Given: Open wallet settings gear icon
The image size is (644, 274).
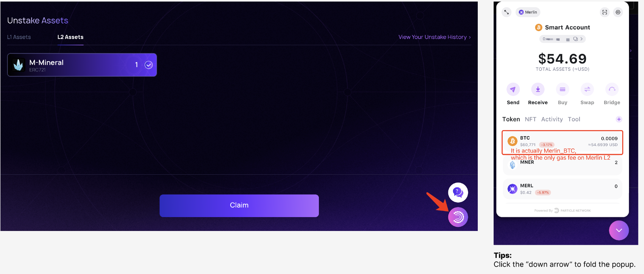Looking at the screenshot, I should (618, 12).
